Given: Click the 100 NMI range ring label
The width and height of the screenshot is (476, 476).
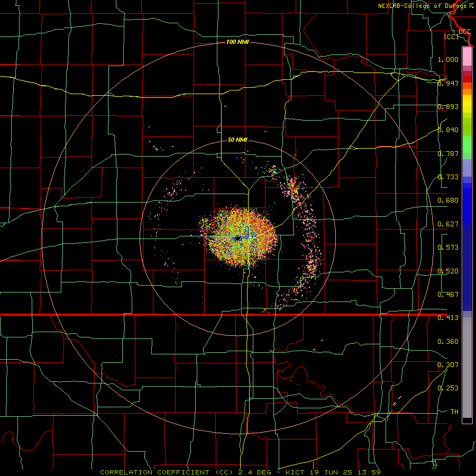Looking at the screenshot, I should [237, 42].
